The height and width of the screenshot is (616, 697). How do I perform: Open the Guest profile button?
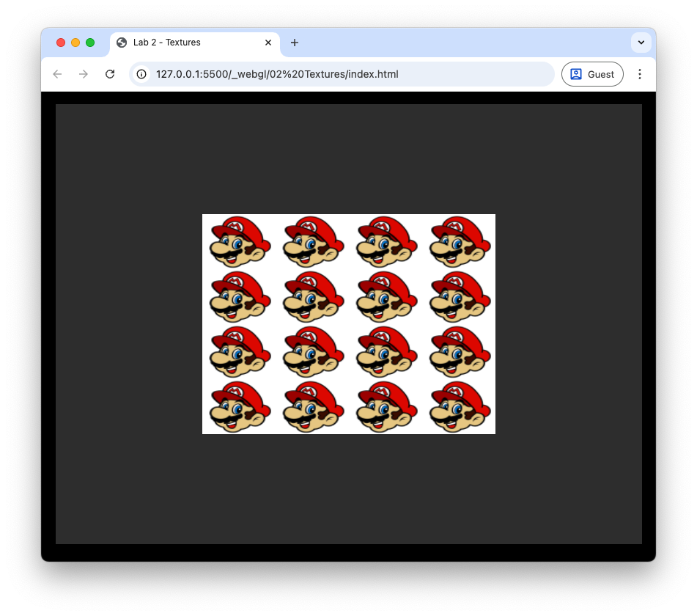tap(592, 74)
